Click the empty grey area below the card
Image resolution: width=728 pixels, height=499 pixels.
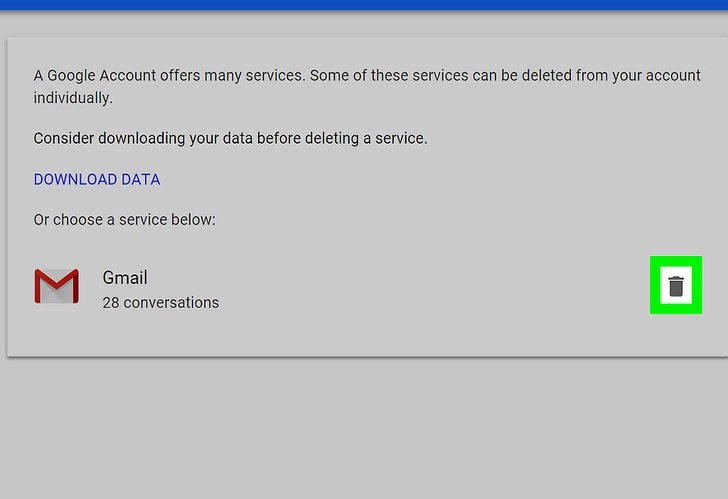point(364,430)
